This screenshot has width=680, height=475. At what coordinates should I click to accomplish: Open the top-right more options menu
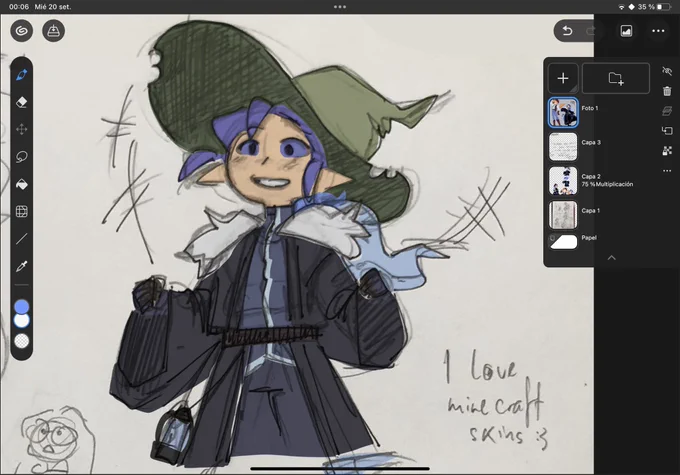pos(658,31)
